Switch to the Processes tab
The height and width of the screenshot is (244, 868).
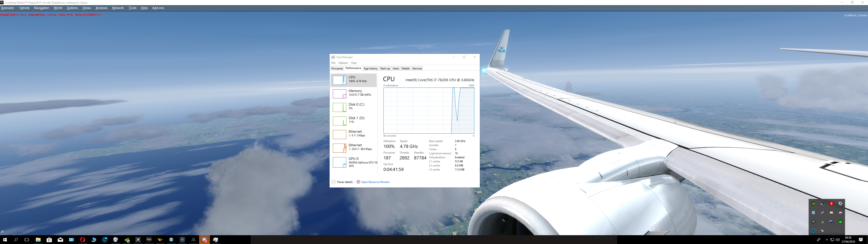coord(337,69)
